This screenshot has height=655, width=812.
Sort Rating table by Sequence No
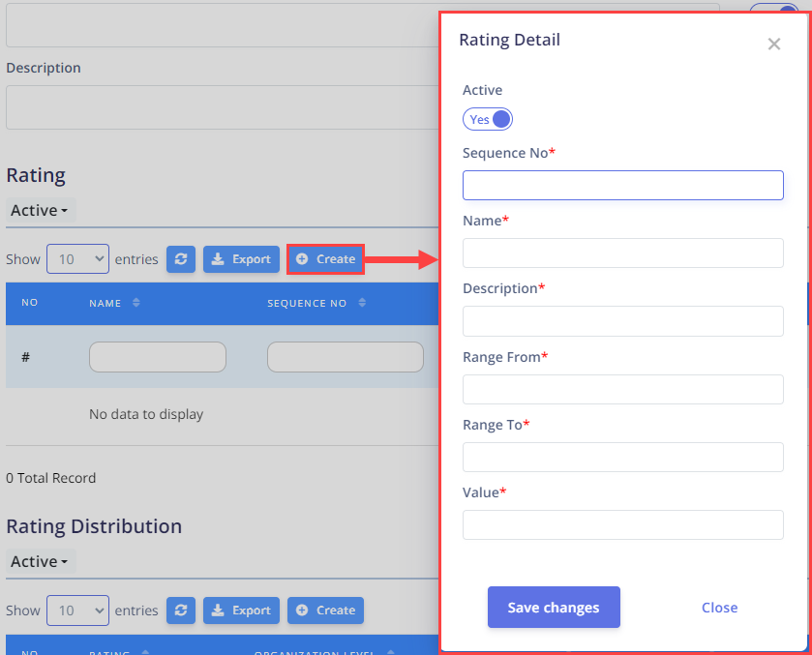point(362,303)
